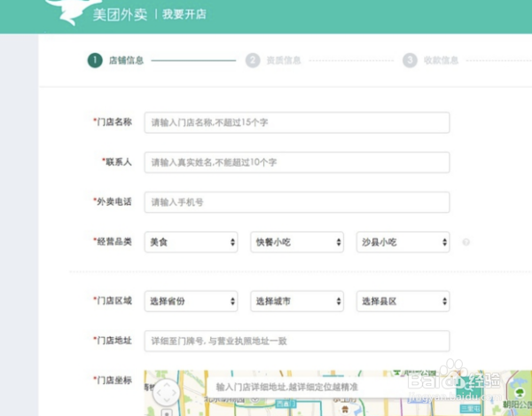
Task: Open the 快餐小吃 subcategory dropdown
Action: (297, 242)
